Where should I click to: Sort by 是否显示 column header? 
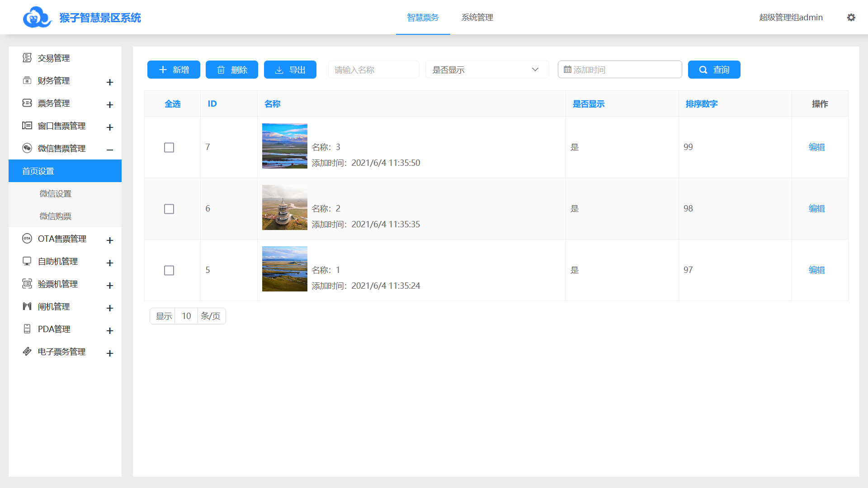[588, 104]
